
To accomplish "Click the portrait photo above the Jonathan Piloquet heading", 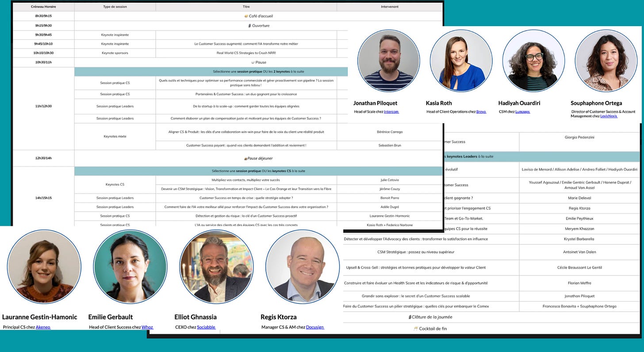I will (388, 61).
